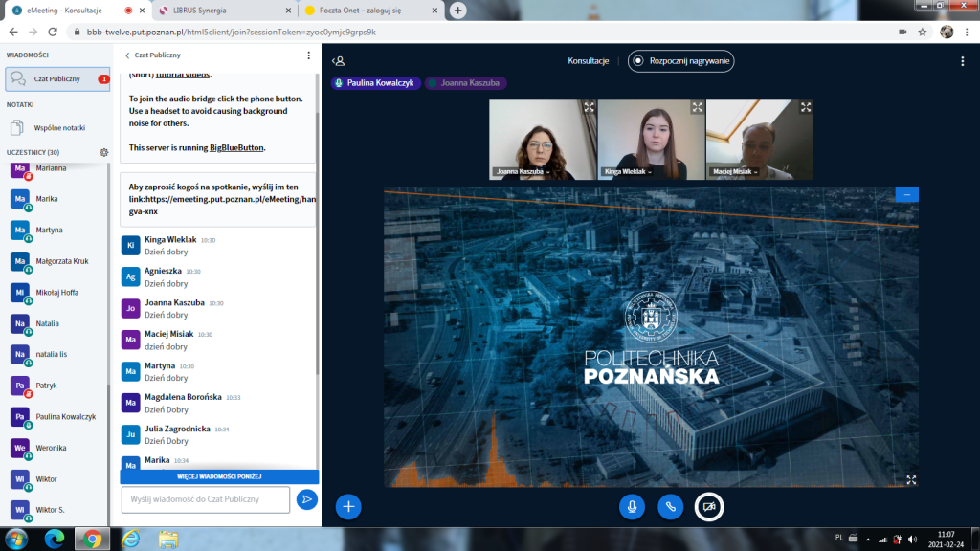This screenshot has width=980, height=551.
Task: Leave audio with the phone button
Action: pyautogui.click(x=671, y=507)
